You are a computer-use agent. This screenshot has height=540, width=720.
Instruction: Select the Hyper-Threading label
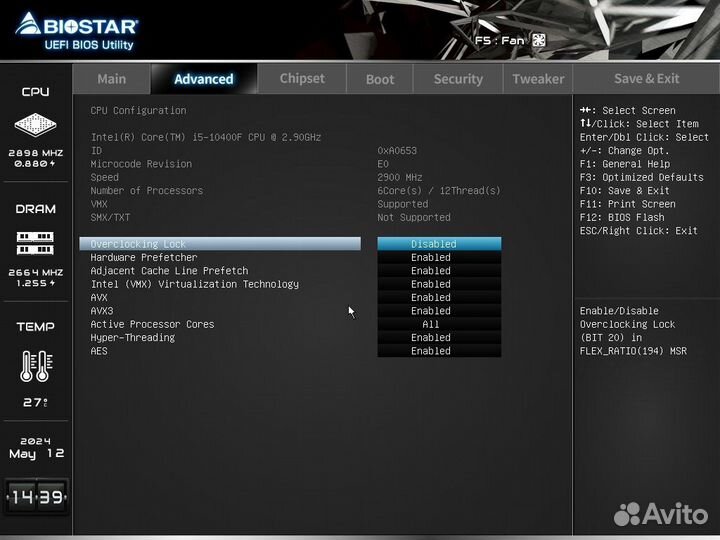[133, 338]
